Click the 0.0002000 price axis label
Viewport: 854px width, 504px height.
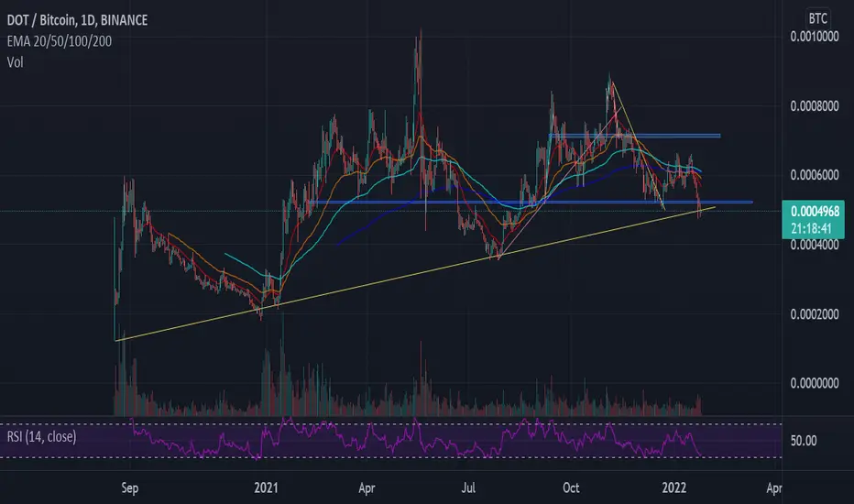(815, 314)
